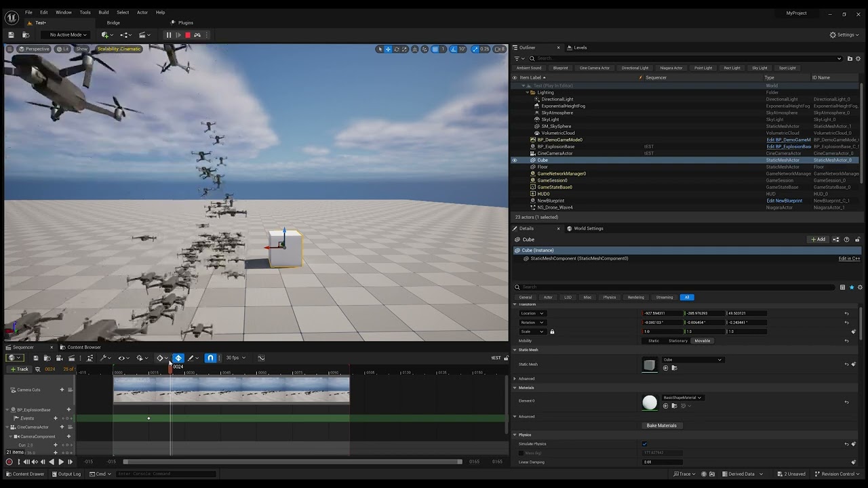Viewport: 868px width, 488px height.
Task: Collapse the CineCameraActor track
Action: (x=8, y=427)
